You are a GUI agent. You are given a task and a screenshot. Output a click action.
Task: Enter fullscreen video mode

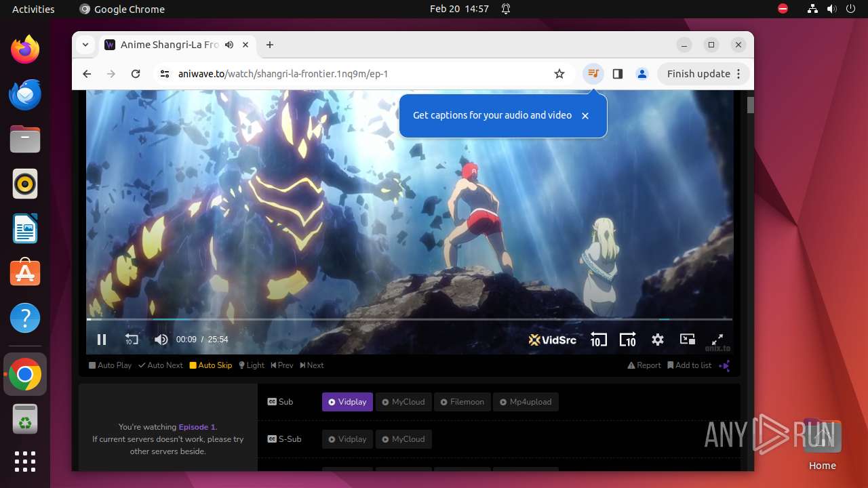click(717, 340)
